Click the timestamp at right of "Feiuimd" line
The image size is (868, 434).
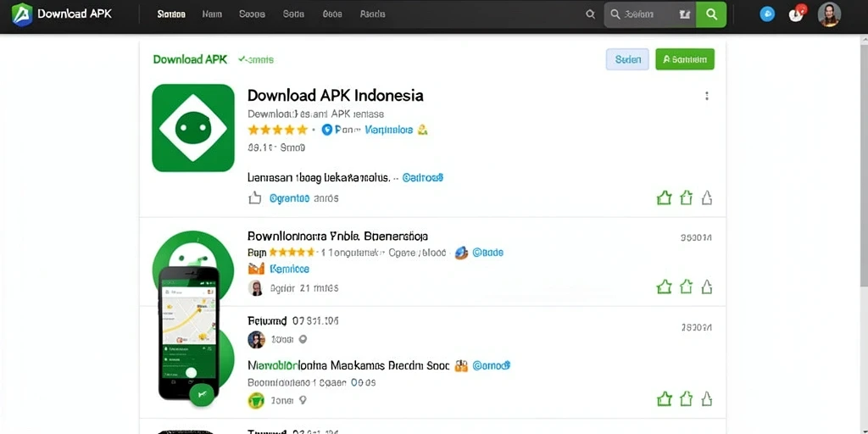pos(697,328)
